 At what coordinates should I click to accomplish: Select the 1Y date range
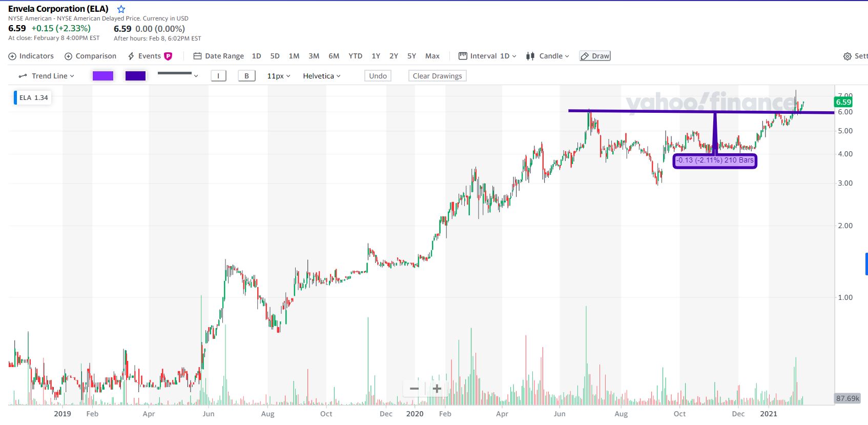point(376,56)
